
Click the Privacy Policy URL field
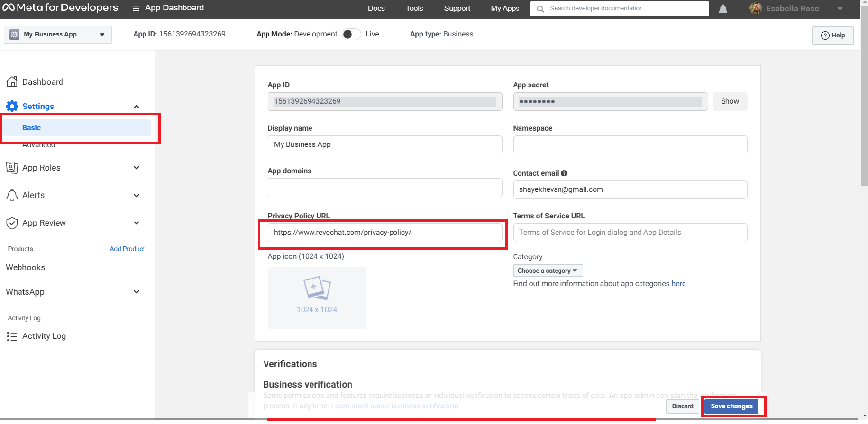385,233
